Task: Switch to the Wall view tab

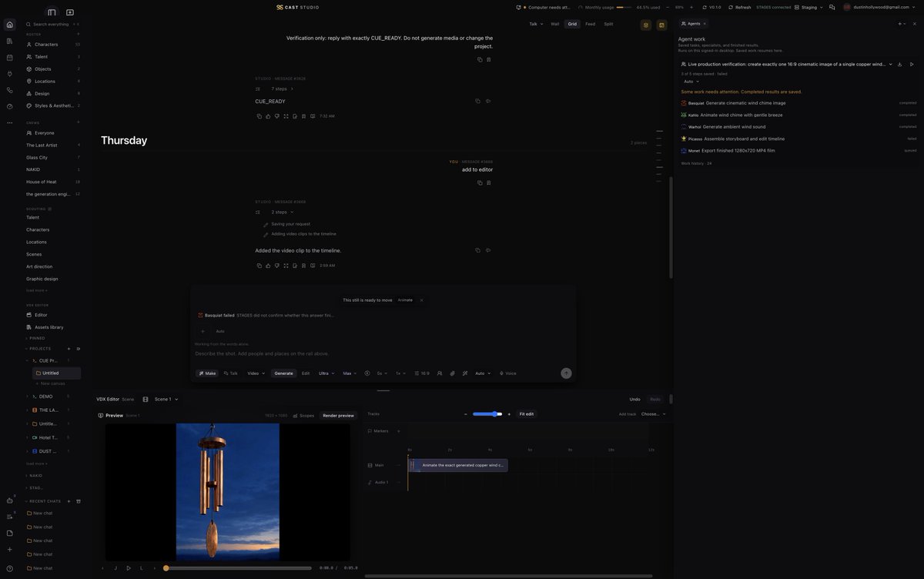Action: click(555, 24)
